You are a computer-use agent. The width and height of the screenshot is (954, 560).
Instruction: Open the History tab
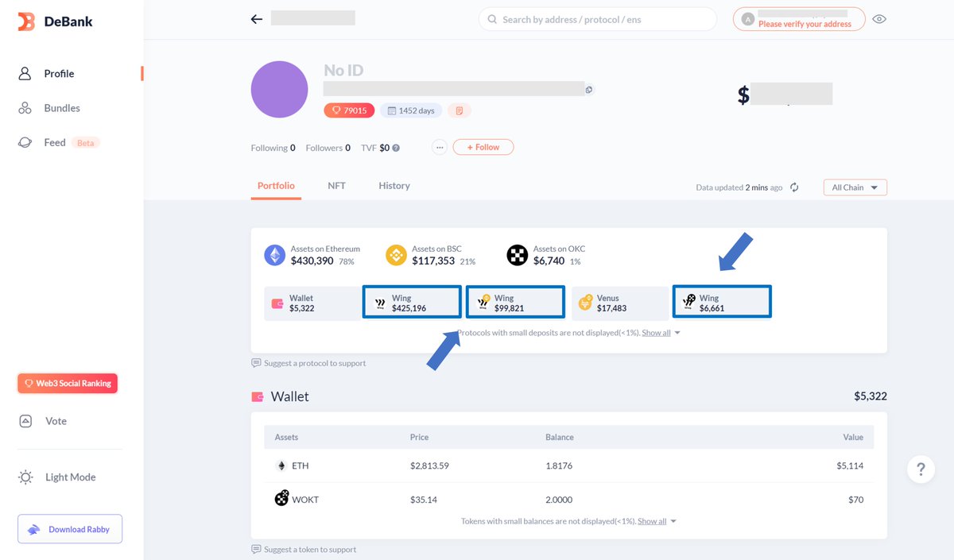point(394,185)
